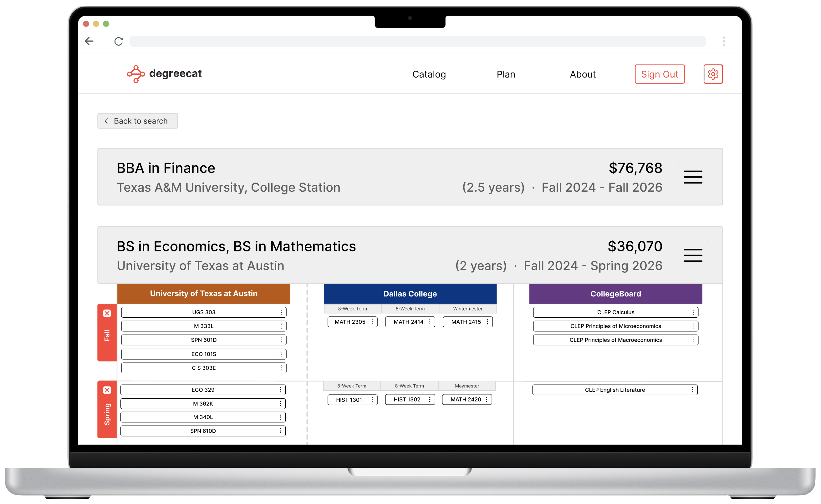Select the UGS 303 course card

click(204, 312)
